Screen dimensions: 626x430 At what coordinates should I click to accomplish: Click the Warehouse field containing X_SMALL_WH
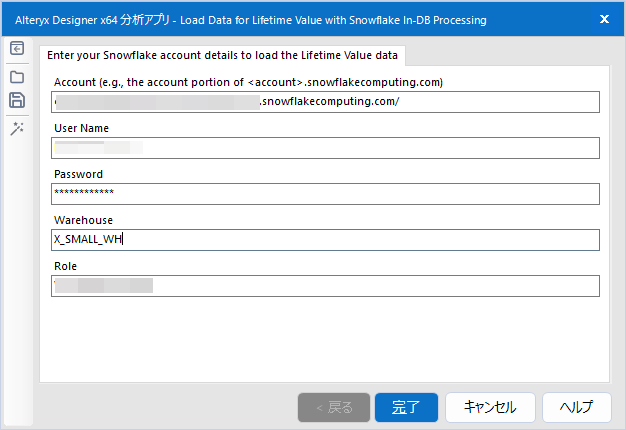click(x=325, y=240)
